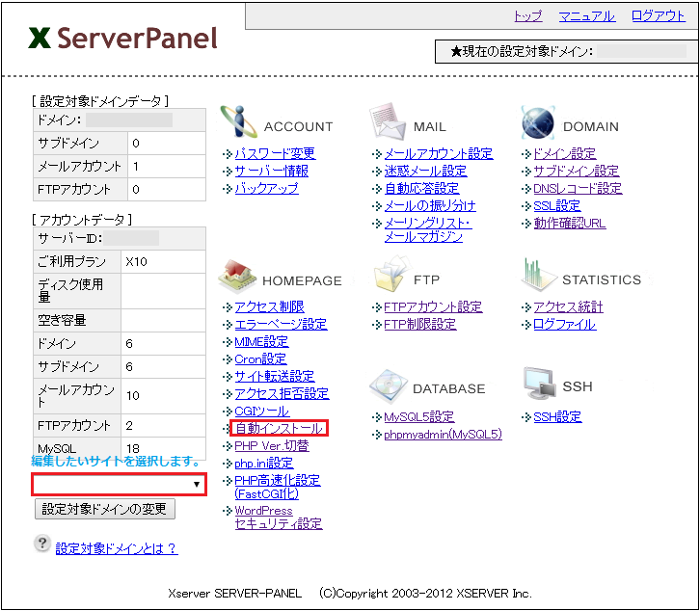700x611 pixels.
Task: Click the MySQL count 18 cell
Action: point(163,448)
